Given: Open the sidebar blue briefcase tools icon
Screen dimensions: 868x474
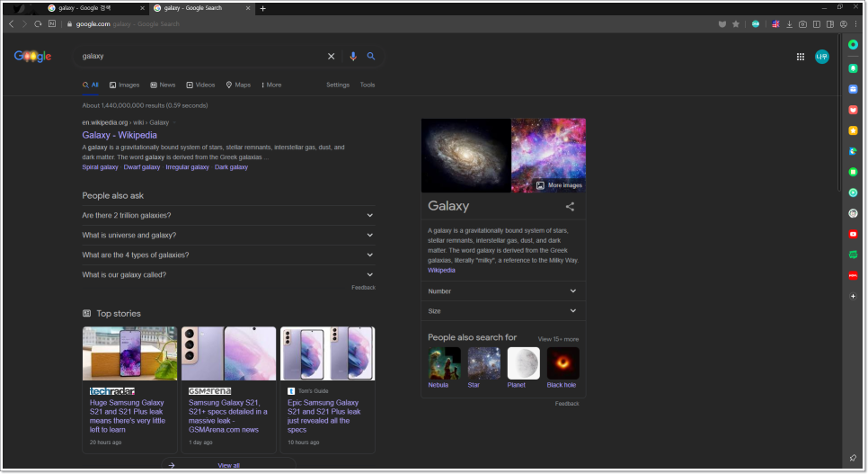Looking at the screenshot, I should point(853,89).
